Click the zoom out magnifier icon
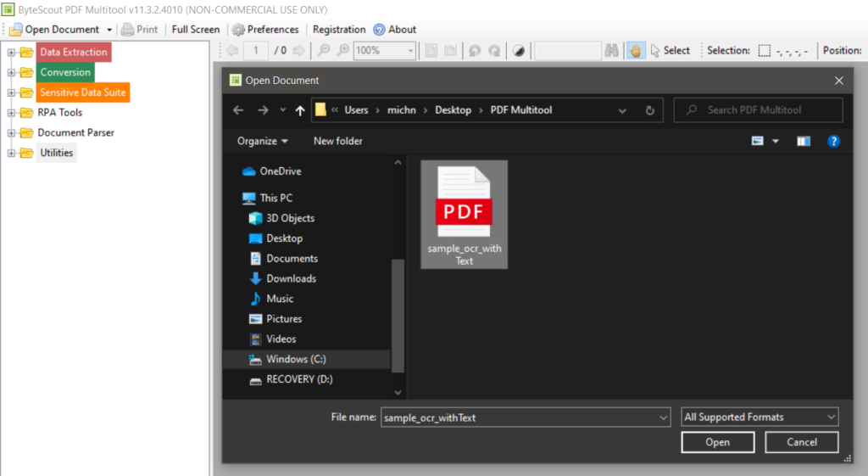Image resolution: width=868 pixels, height=476 pixels. 324,50
